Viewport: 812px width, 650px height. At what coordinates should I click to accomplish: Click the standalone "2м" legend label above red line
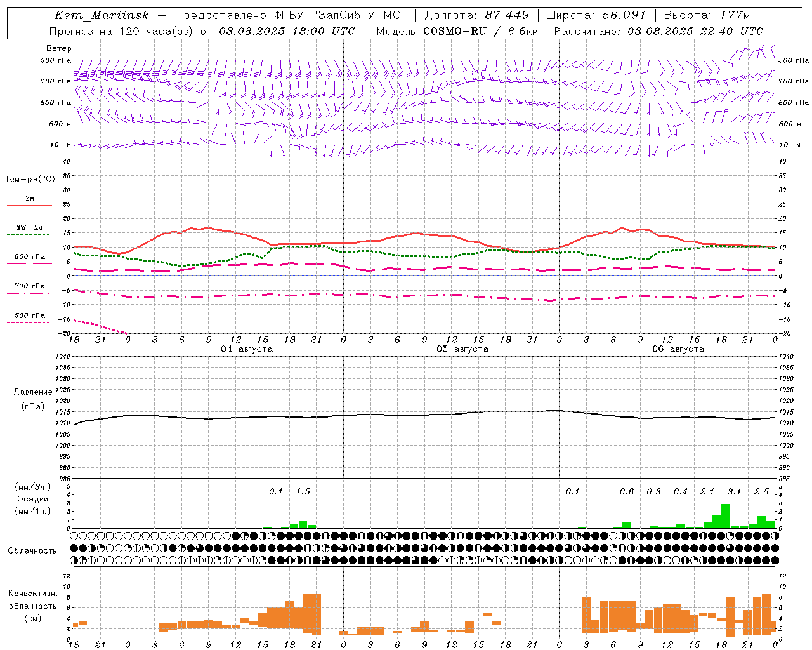(x=30, y=198)
